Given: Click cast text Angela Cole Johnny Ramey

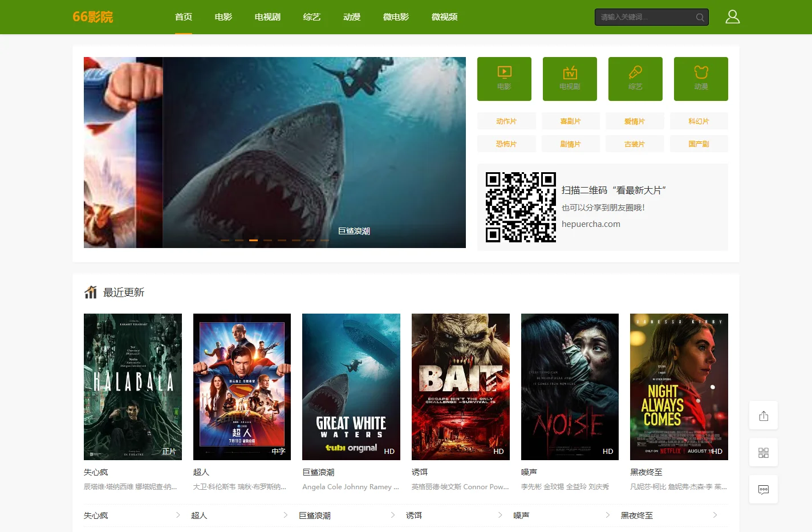Looking at the screenshot, I should [x=351, y=487].
